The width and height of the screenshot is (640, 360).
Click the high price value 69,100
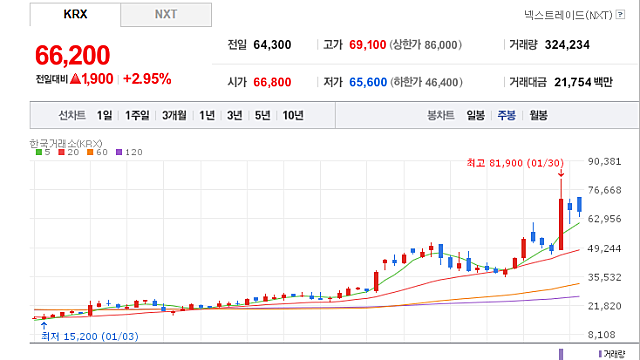click(367, 45)
